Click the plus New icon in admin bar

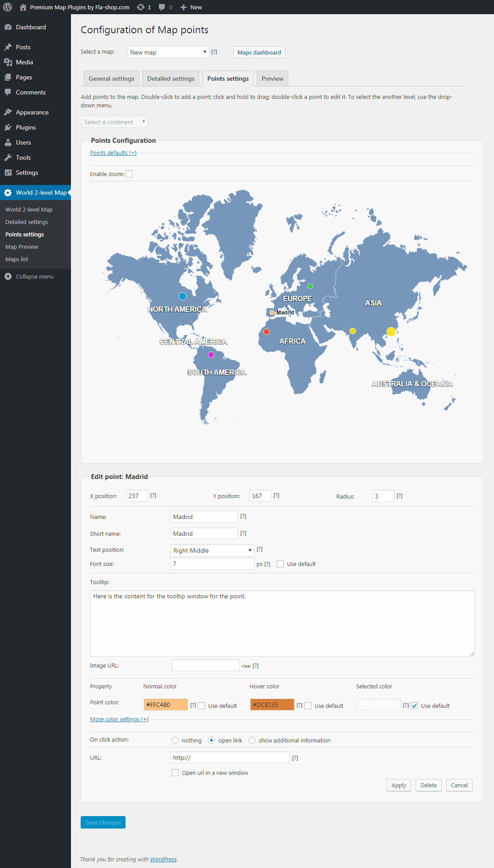[x=183, y=7]
